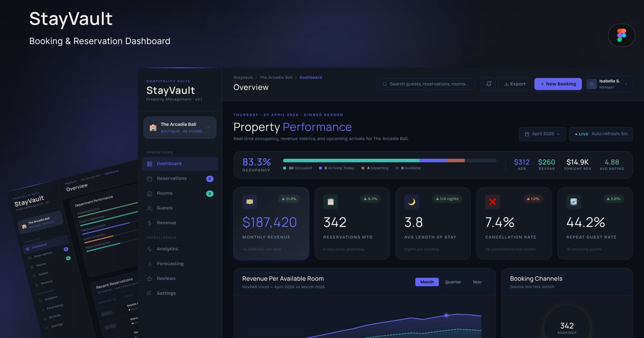Open Reservations in the sidebar
The width and height of the screenshot is (644, 338).
click(x=180, y=179)
